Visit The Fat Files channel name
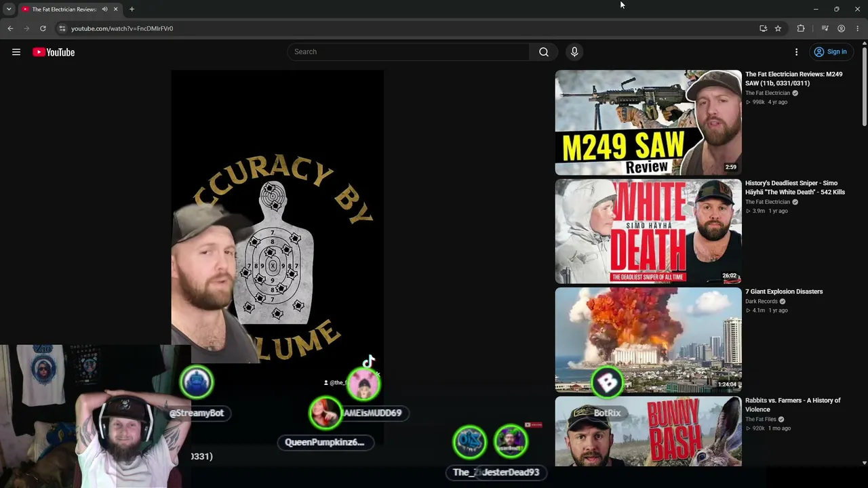 pyautogui.click(x=761, y=420)
